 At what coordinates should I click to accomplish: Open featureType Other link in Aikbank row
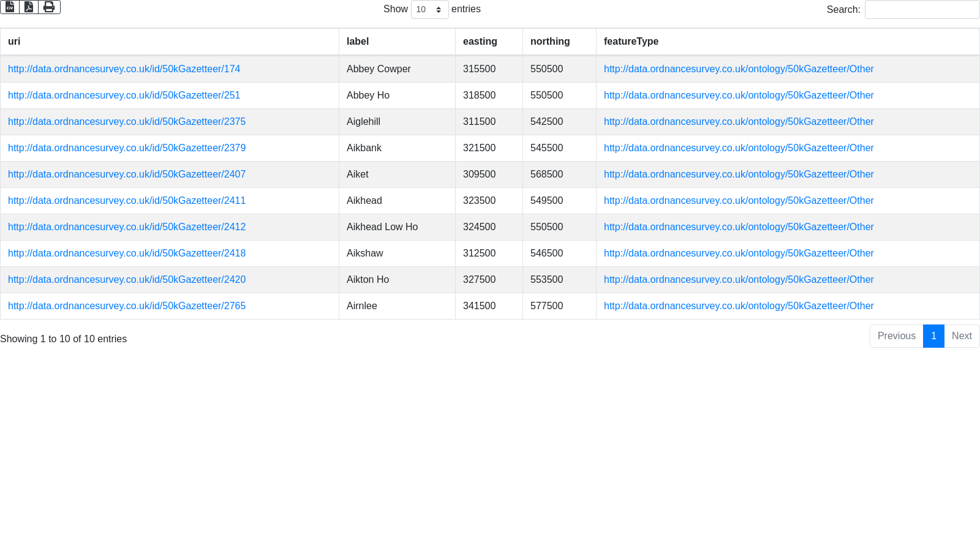tap(738, 148)
